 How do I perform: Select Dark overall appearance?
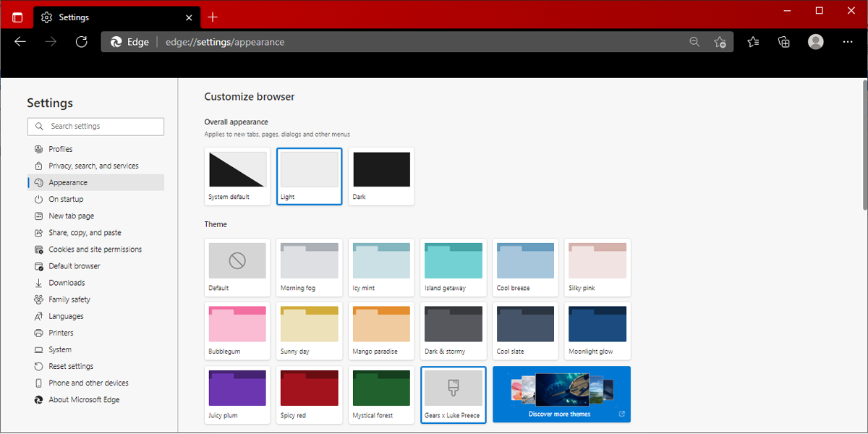click(x=381, y=176)
